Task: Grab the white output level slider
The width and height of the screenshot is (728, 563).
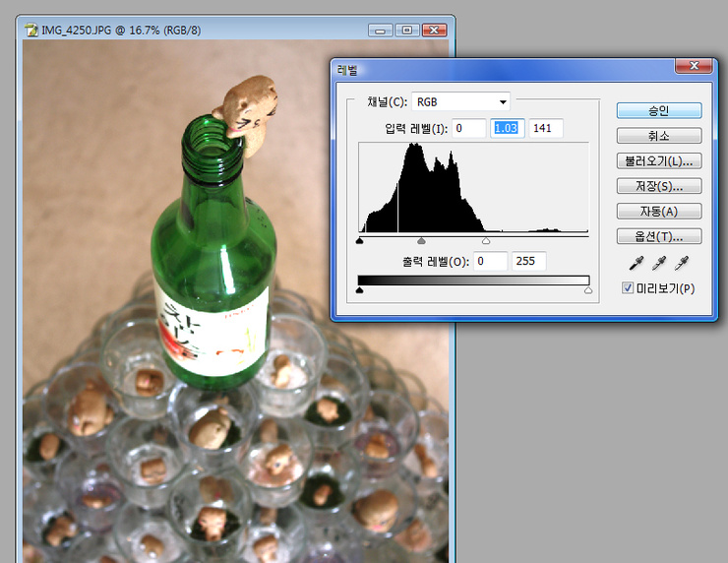Action: coord(588,290)
